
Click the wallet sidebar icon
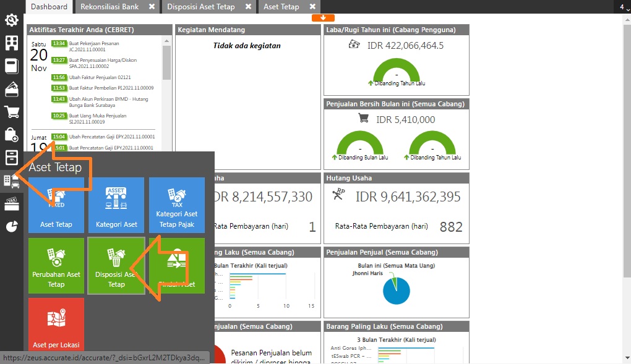[11, 89]
